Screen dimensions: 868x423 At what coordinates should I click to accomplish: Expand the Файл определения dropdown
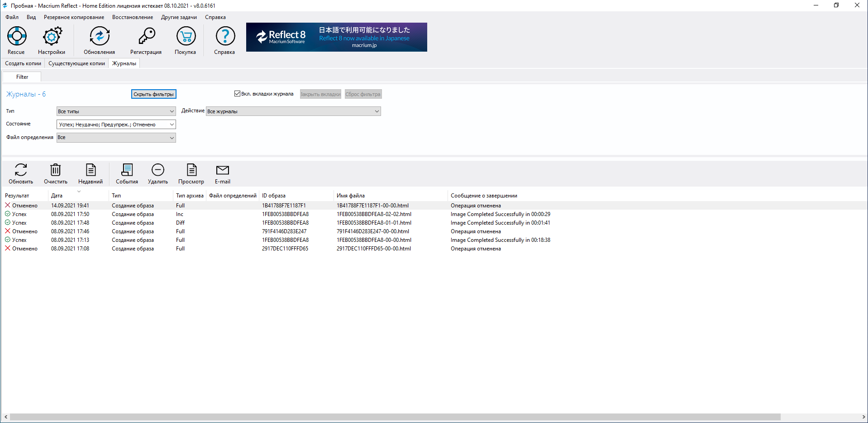point(116,137)
